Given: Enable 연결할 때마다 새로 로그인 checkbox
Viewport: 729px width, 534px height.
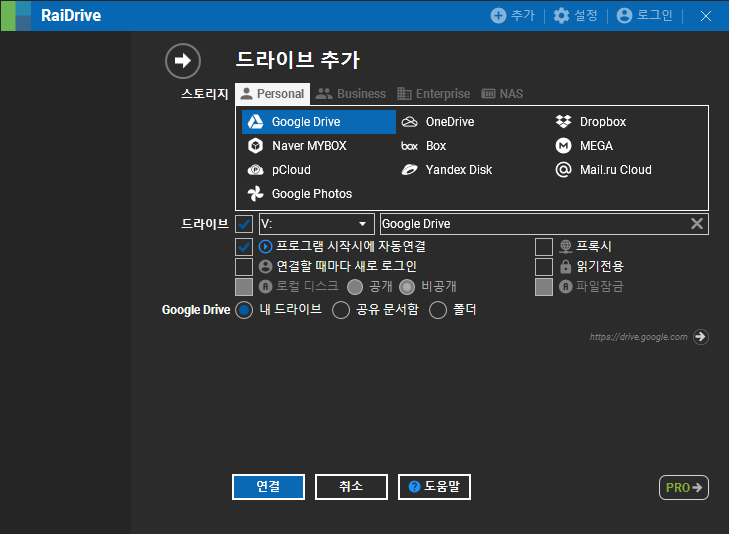Looking at the screenshot, I should point(244,267).
